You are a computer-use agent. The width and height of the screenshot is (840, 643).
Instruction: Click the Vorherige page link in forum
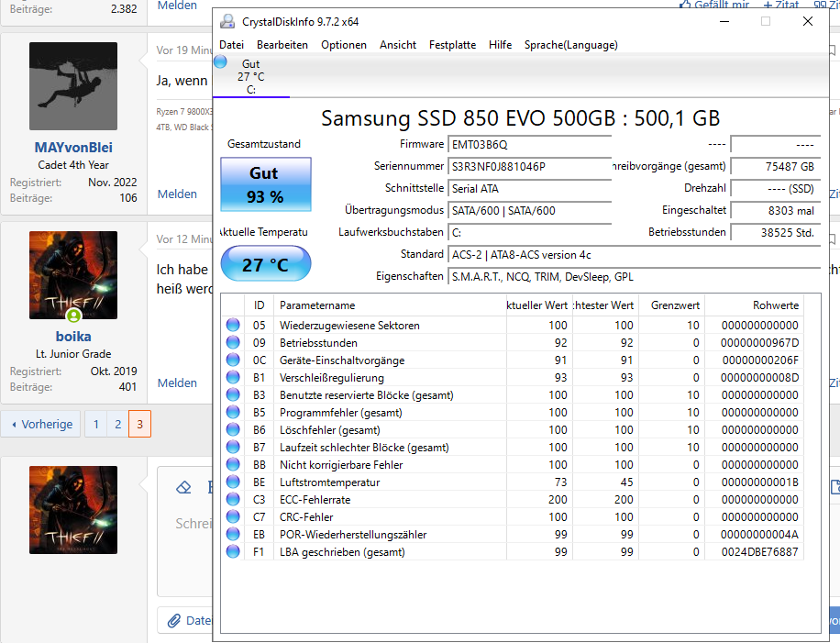click(40, 425)
